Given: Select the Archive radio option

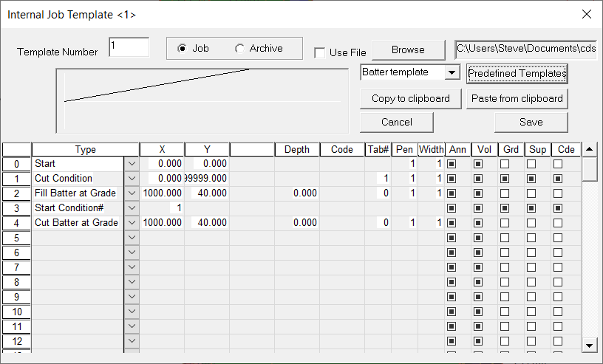Looking at the screenshot, I should 239,49.
